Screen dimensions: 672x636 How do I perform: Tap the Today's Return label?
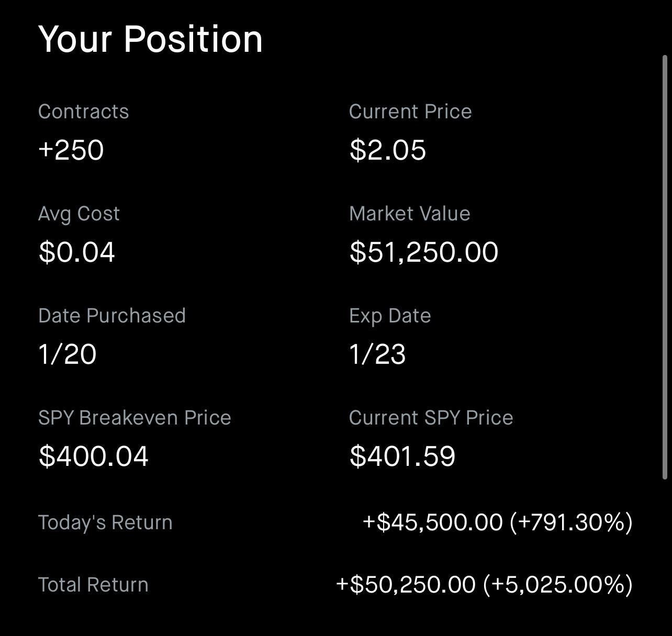click(x=105, y=522)
